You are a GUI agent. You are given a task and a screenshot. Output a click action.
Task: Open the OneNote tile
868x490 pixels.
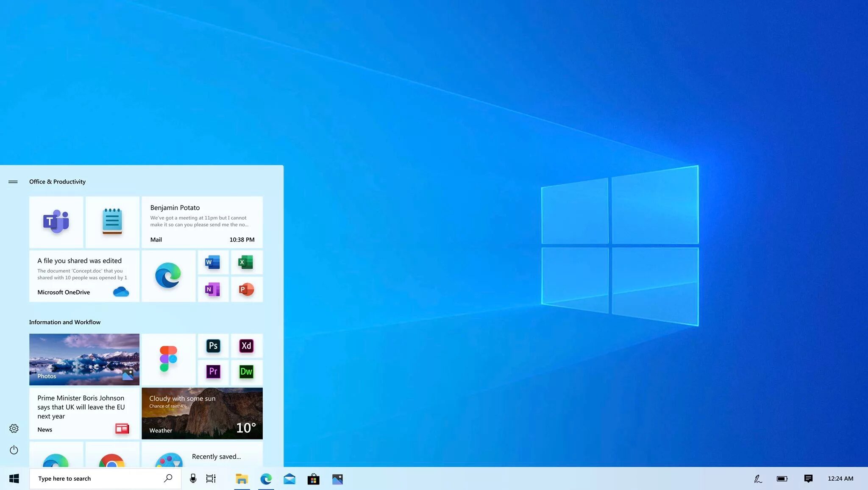pos(213,290)
